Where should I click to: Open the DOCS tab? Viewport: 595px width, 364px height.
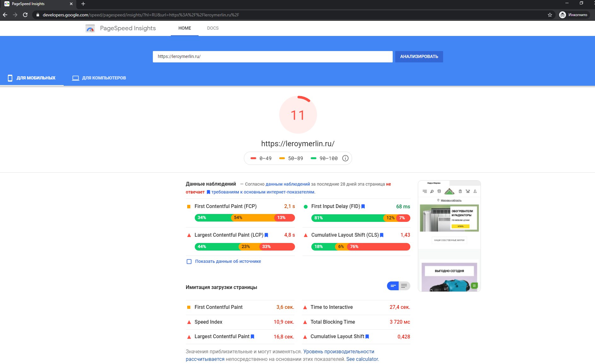[x=213, y=28]
